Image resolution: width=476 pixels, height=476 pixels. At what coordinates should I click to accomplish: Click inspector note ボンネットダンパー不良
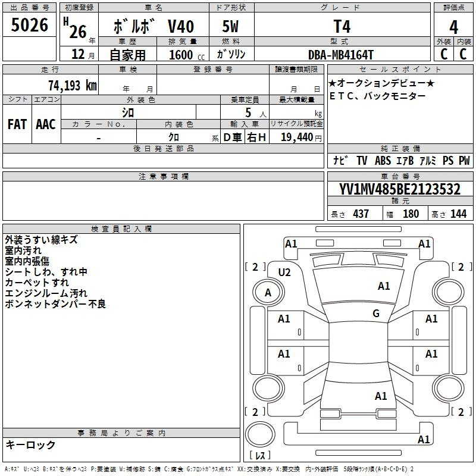coord(55,303)
